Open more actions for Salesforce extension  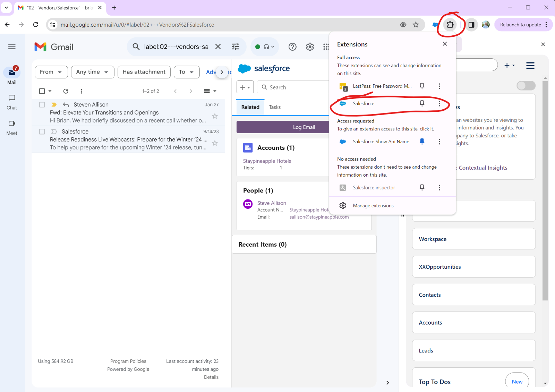point(439,103)
